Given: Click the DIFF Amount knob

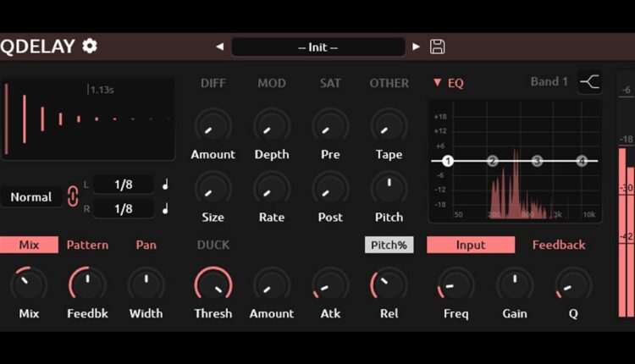Looking at the screenshot, I should [213, 126].
